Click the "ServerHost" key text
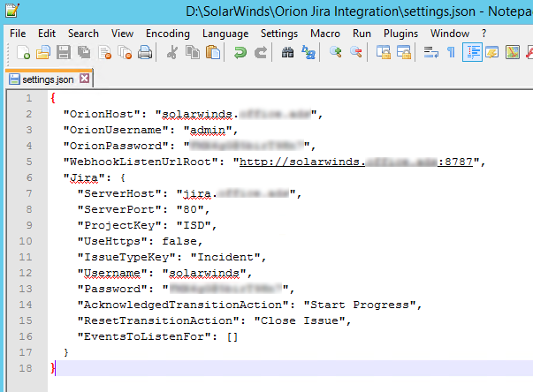Image resolution: width=533 pixels, height=392 pixels. point(119,193)
